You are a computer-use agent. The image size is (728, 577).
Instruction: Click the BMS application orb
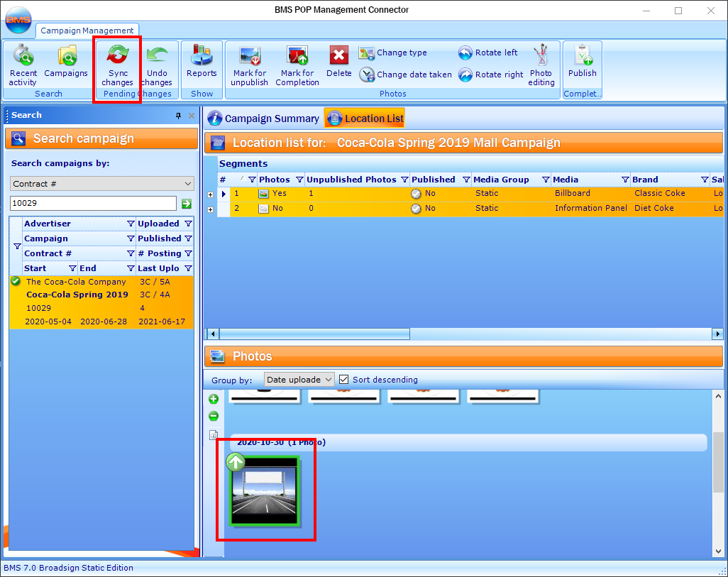click(18, 19)
